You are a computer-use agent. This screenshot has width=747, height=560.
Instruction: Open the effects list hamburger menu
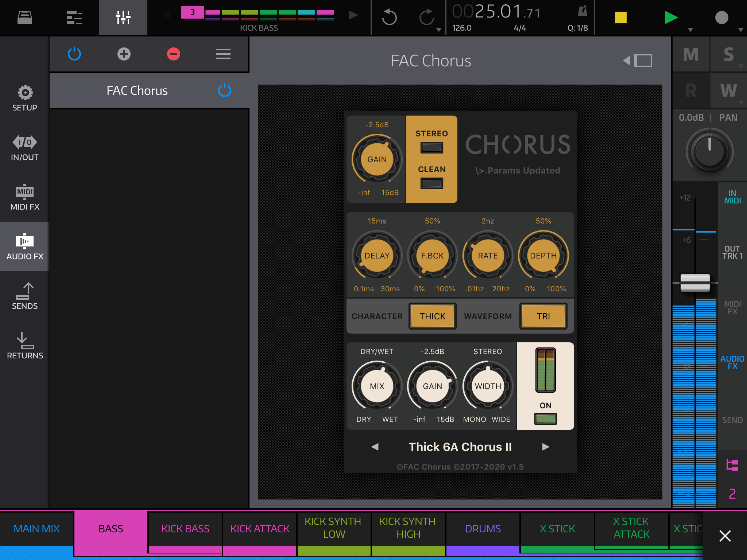(223, 54)
